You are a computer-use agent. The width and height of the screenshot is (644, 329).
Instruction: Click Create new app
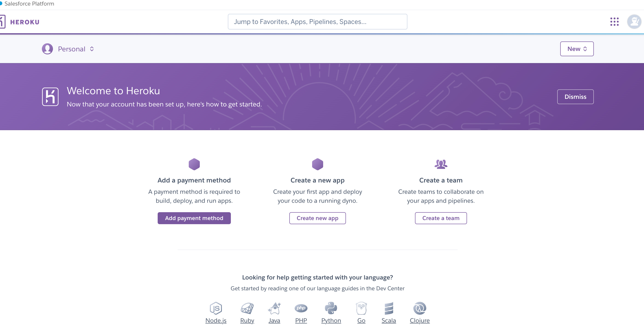[317, 218]
